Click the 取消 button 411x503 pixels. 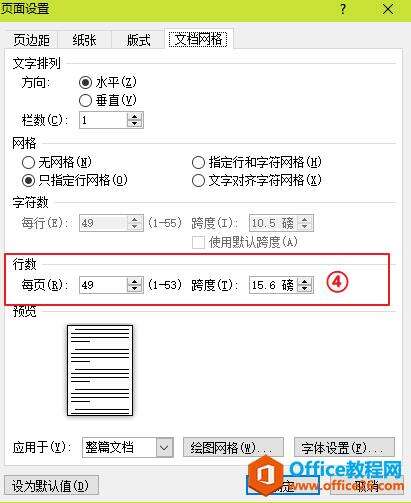tap(366, 485)
